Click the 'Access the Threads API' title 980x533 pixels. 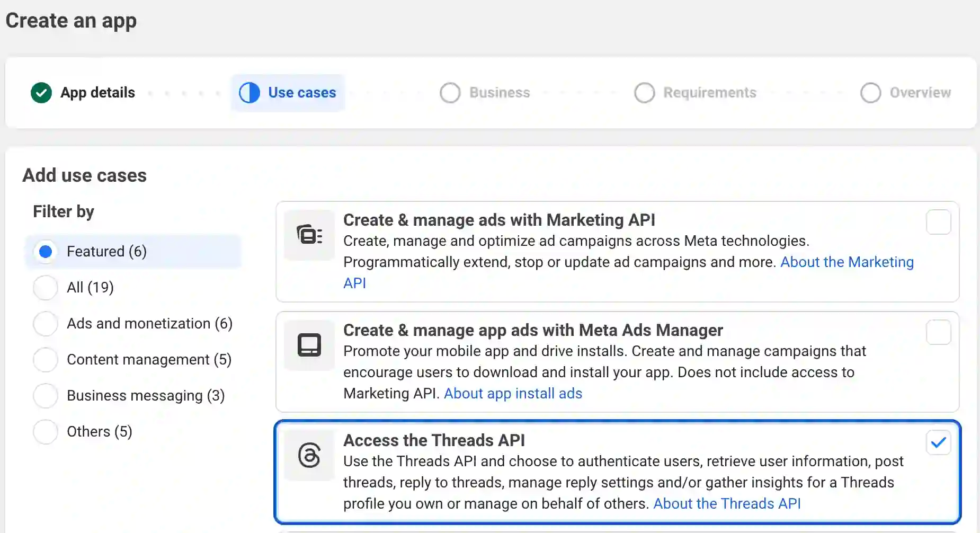coord(434,440)
